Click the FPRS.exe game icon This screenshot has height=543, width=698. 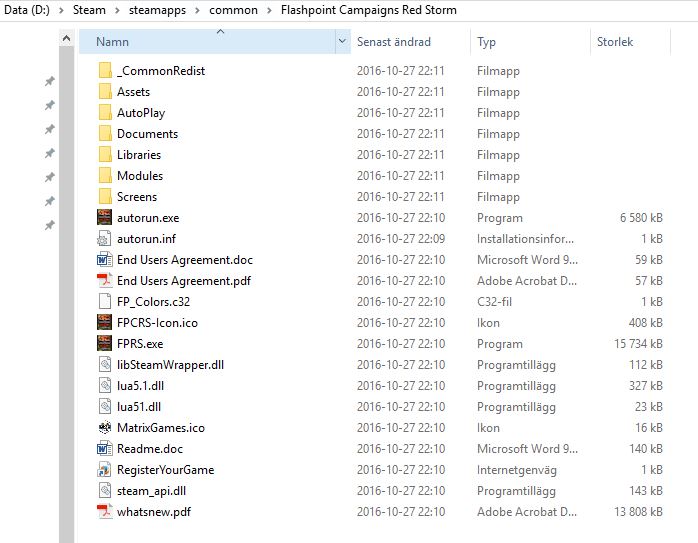(x=105, y=343)
